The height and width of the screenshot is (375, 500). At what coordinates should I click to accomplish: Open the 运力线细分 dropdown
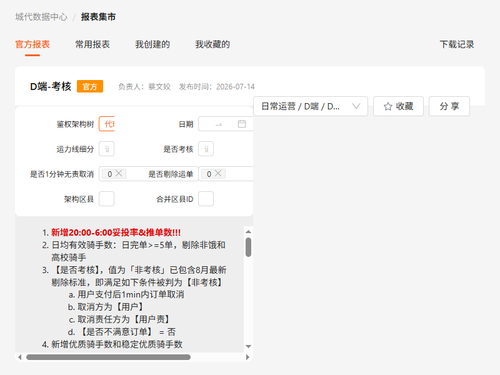pyautogui.click(x=107, y=149)
